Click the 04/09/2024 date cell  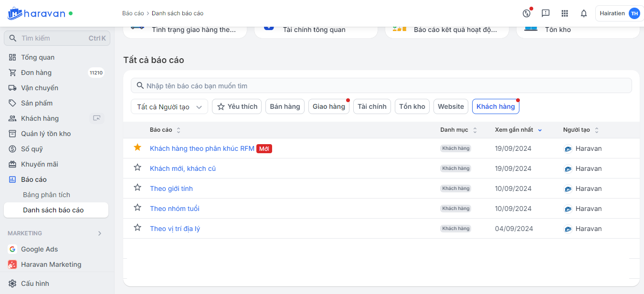(513, 229)
